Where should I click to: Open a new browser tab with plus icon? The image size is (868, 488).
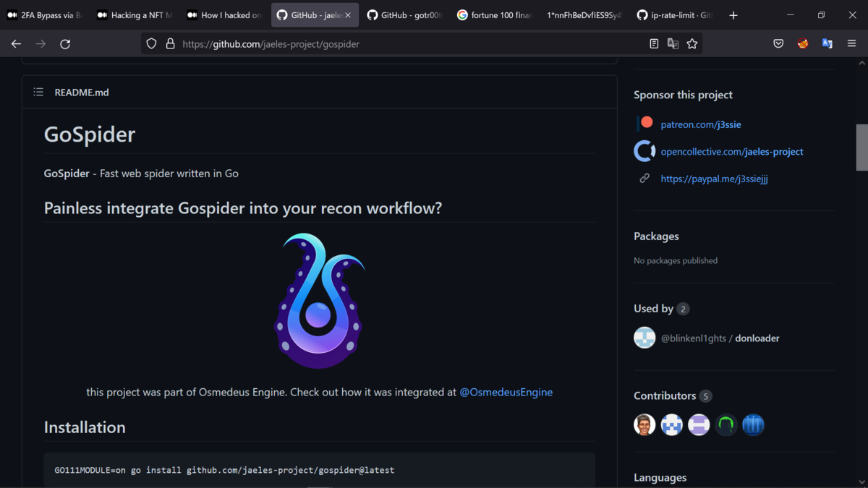pos(733,15)
